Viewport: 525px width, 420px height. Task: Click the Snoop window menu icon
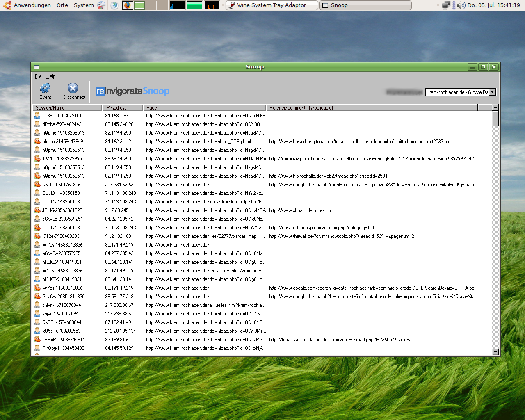(37, 67)
